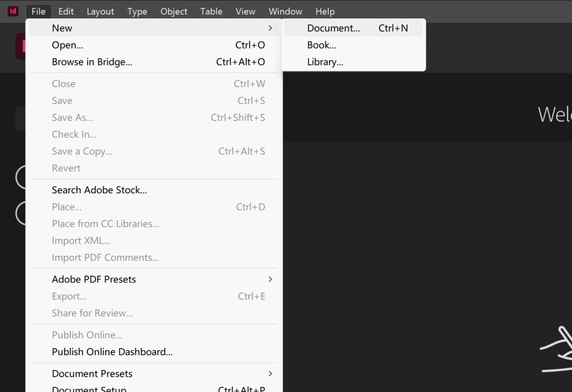Select Book... in the New submenu
The height and width of the screenshot is (392, 572).
coord(322,45)
